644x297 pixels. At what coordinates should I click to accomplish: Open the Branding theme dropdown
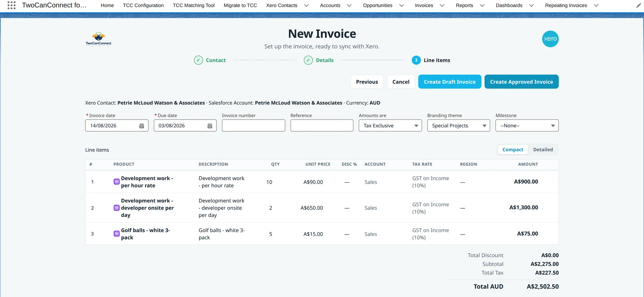tap(458, 126)
